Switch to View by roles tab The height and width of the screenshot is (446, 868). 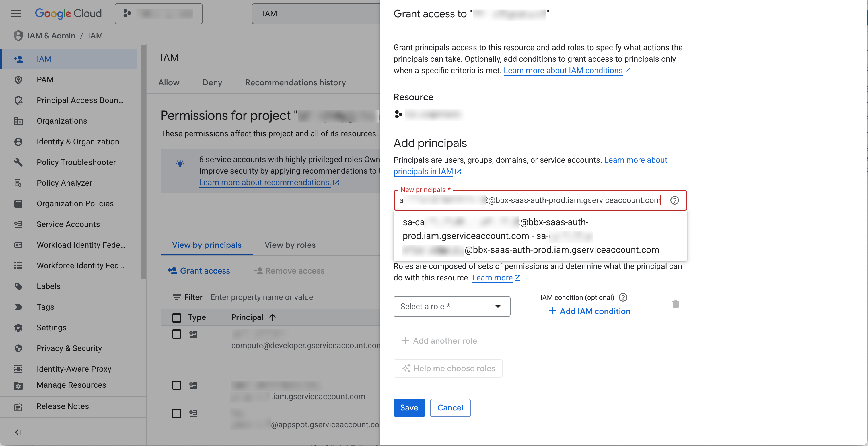click(x=290, y=245)
